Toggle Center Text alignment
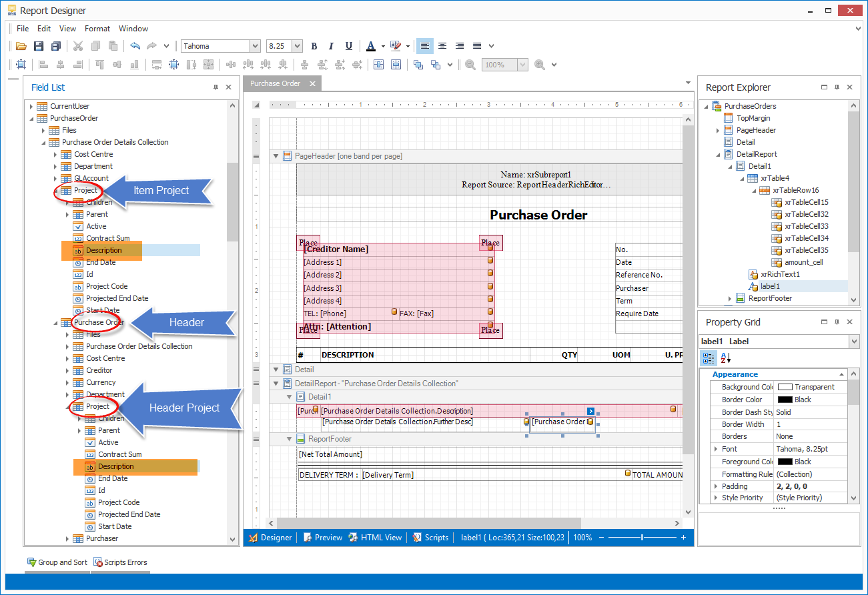The width and height of the screenshot is (868, 595). pos(442,46)
